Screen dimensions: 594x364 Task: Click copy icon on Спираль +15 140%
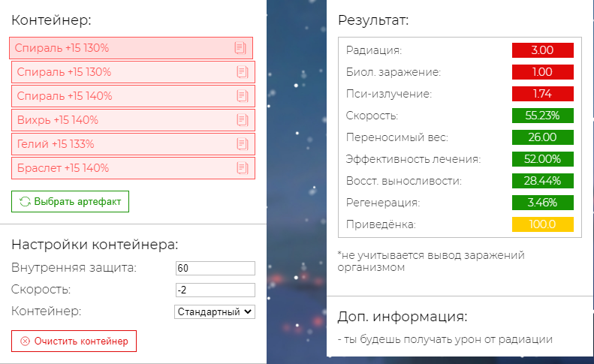[243, 96]
